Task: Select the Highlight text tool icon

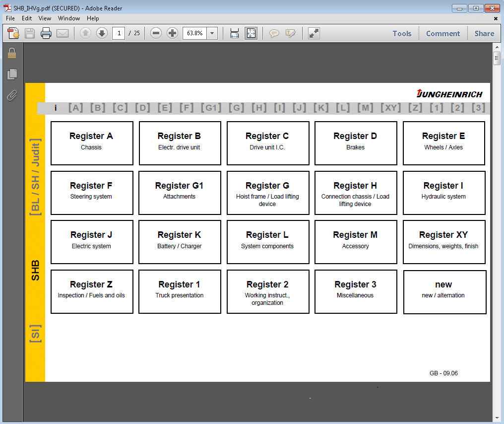Action: [291, 33]
